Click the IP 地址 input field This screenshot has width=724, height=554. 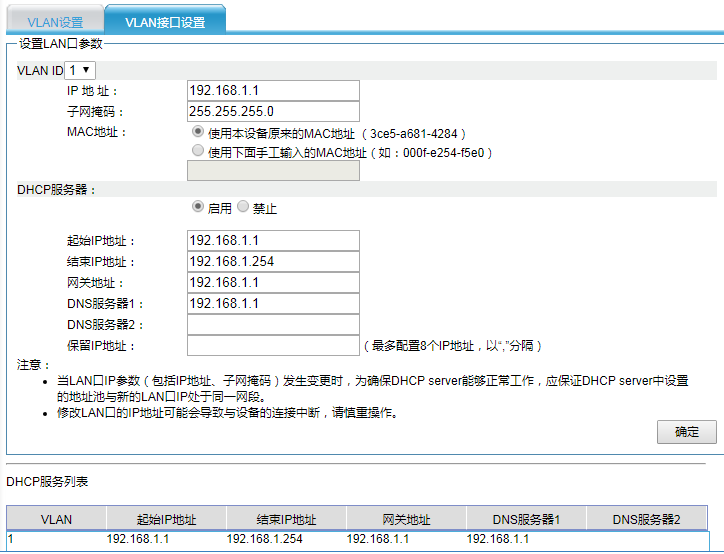coord(273,90)
